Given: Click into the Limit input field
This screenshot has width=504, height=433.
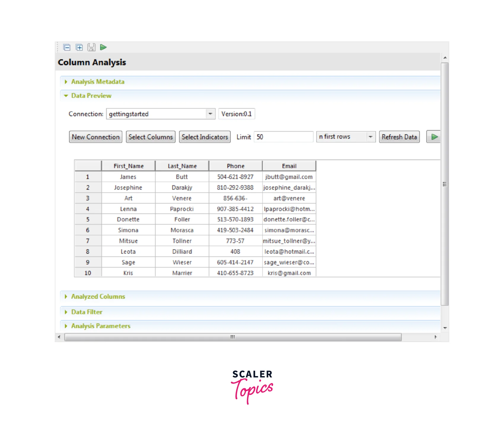Looking at the screenshot, I should 283,137.
